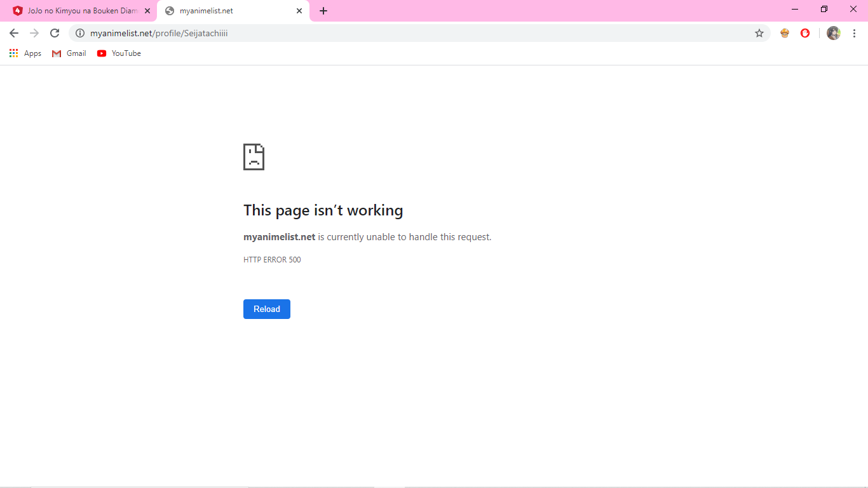This screenshot has height=488, width=868.
Task: Open the YouTube bookmark
Action: tap(119, 53)
